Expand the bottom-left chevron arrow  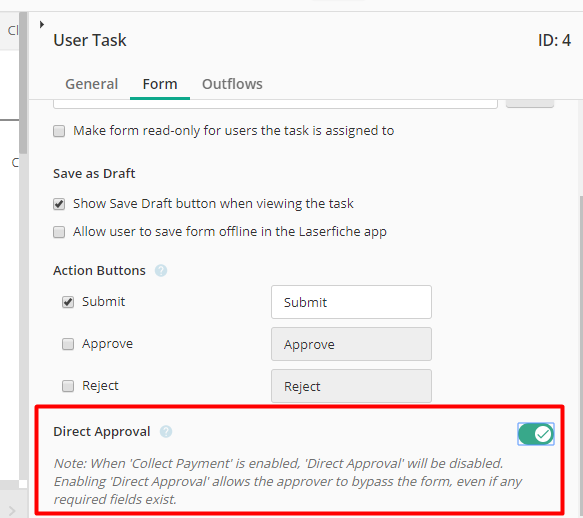click(12, 510)
